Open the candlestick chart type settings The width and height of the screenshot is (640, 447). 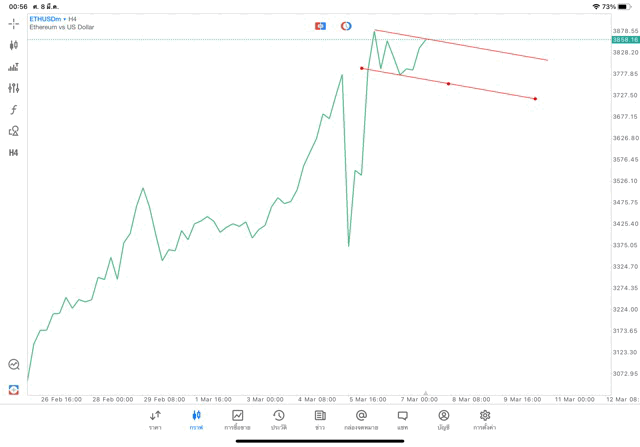point(14,45)
